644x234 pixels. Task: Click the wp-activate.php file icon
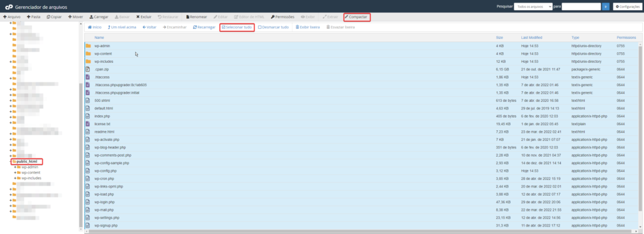87,140
